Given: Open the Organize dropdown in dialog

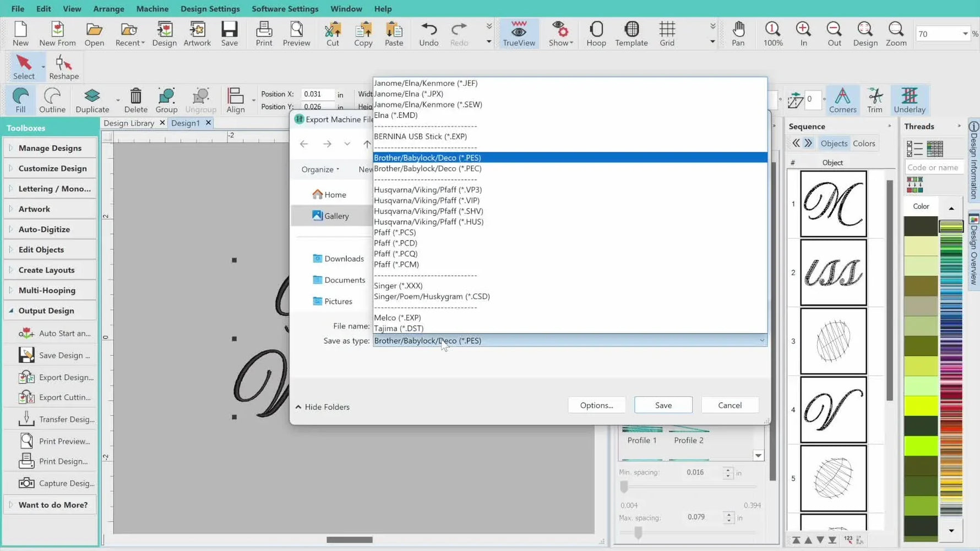Looking at the screenshot, I should pos(320,169).
